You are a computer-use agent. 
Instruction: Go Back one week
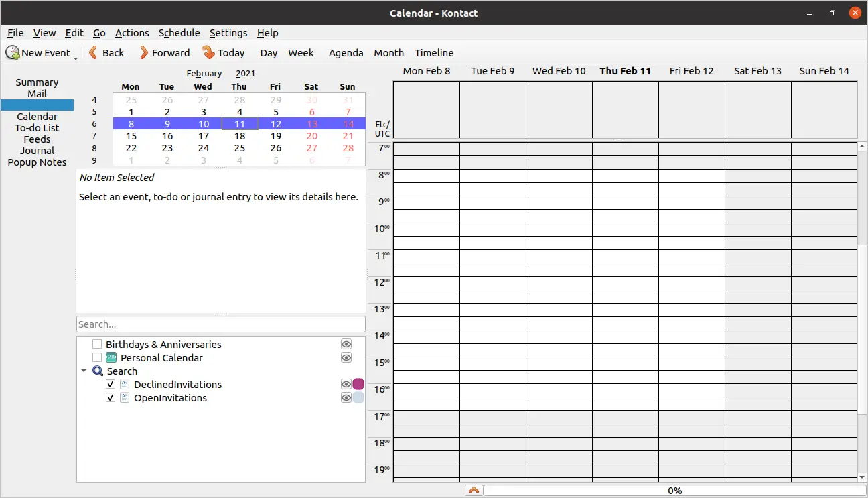(106, 52)
